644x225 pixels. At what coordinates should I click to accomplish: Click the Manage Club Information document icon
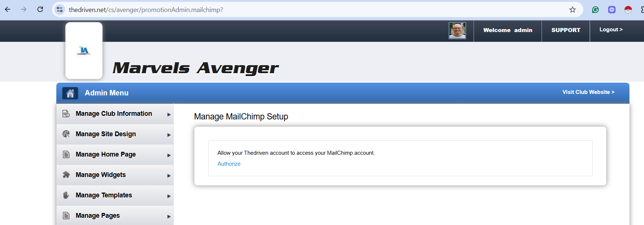pyautogui.click(x=66, y=114)
